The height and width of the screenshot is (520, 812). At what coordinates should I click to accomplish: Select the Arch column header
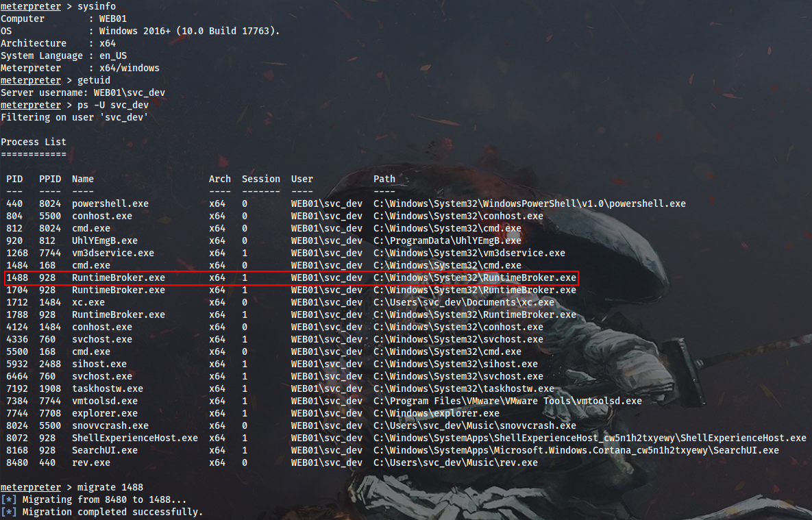point(219,179)
